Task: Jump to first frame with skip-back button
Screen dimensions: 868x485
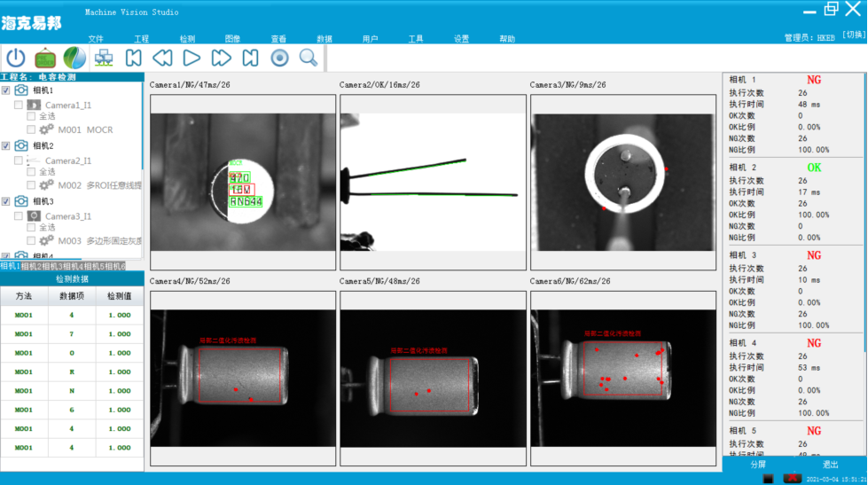Action: tap(133, 59)
